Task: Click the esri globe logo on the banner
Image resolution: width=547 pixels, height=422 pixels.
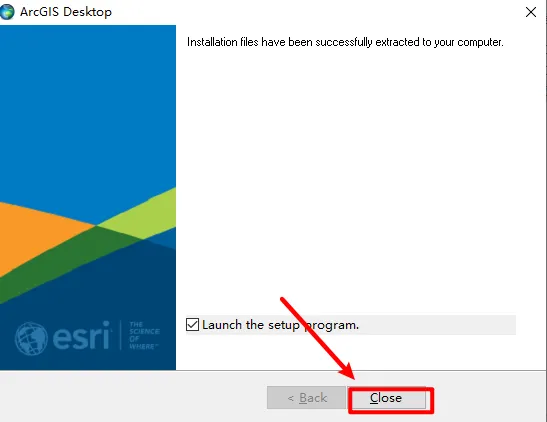Action: pyautogui.click(x=31, y=338)
